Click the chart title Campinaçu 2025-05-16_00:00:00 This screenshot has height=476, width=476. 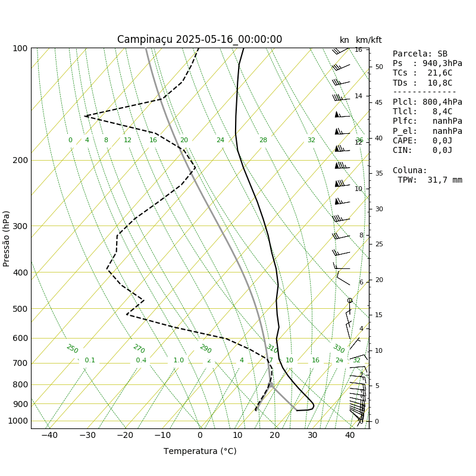pyautogui.click(x=199, y=39)
